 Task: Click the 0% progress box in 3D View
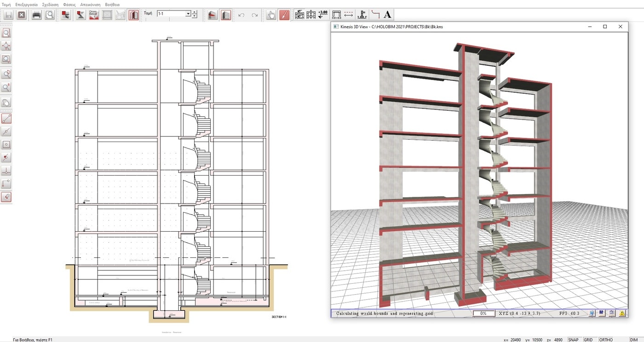[484, 313]
